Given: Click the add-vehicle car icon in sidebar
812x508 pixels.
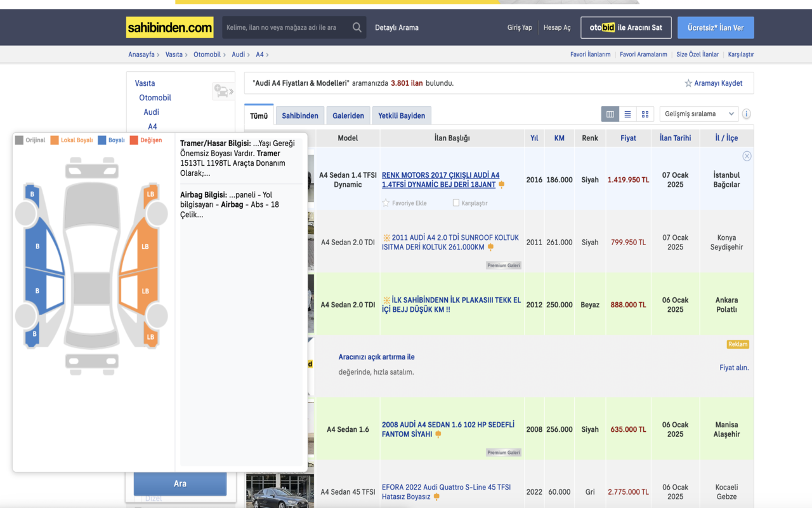Looking at the screenshot, I should click(x=223, y=91).
